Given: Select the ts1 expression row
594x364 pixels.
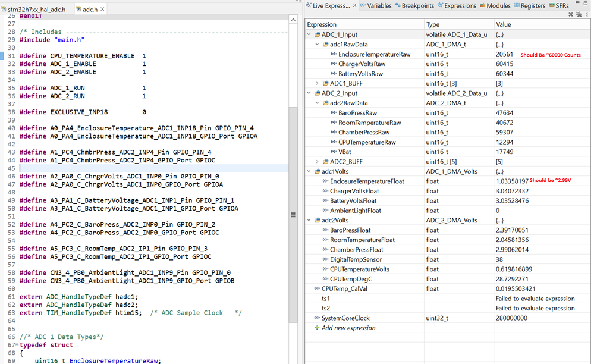Looking at the screenshot, I should click(x=447, y=299).
